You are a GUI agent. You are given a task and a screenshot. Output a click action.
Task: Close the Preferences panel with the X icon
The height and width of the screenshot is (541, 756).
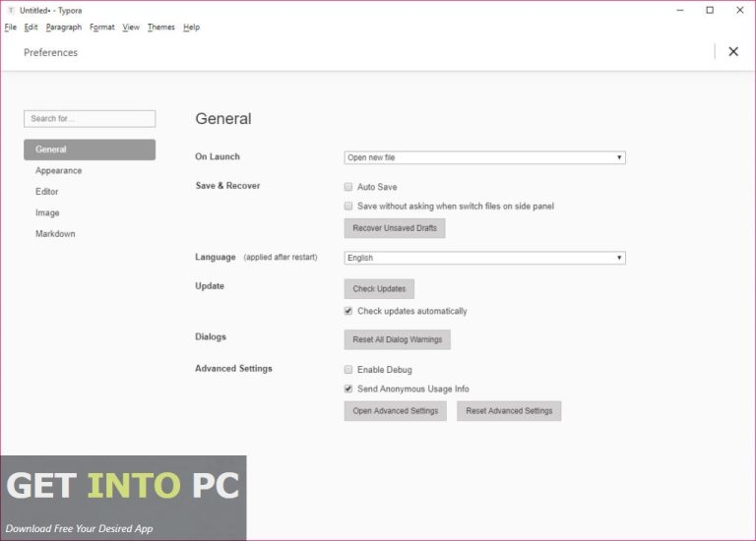(x=732, y=52)
